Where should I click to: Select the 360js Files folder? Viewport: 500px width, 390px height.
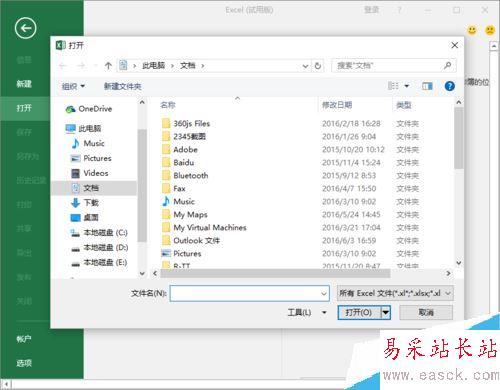coord(186,124)
